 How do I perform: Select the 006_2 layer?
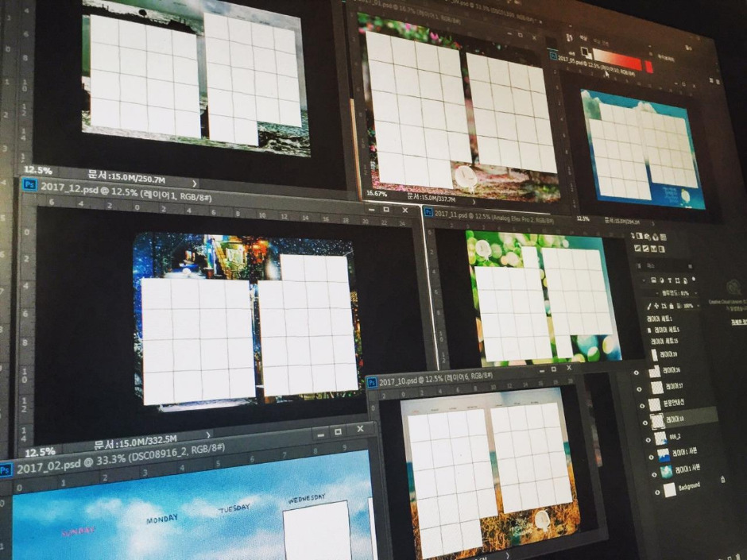point(675,437)
